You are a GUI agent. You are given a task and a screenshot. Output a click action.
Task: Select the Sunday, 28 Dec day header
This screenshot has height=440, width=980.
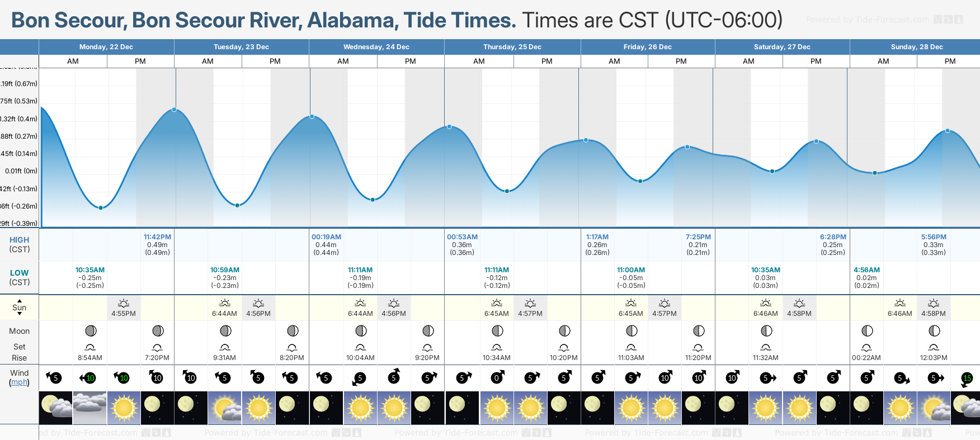tap(917, 47)
